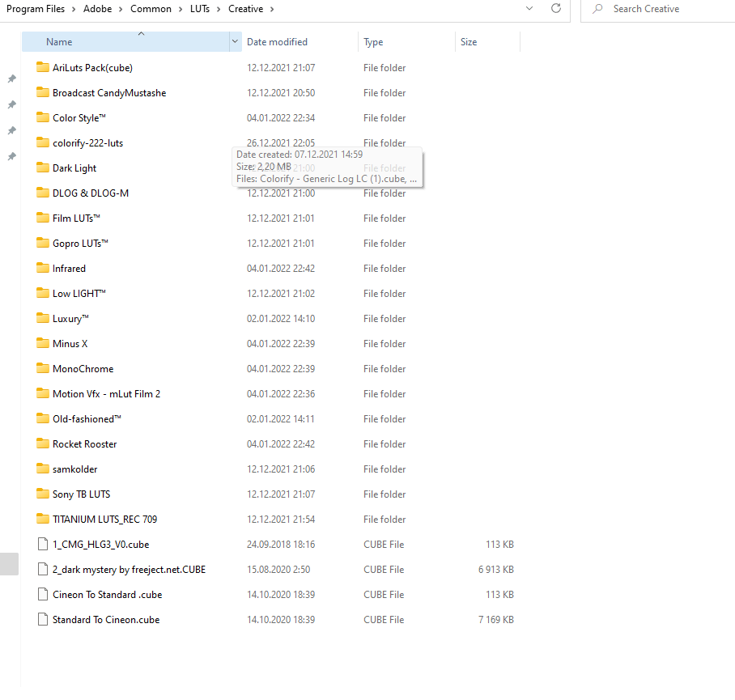Expand the chevron after Adobe in path
735x700 pixels.
[121, 9]
